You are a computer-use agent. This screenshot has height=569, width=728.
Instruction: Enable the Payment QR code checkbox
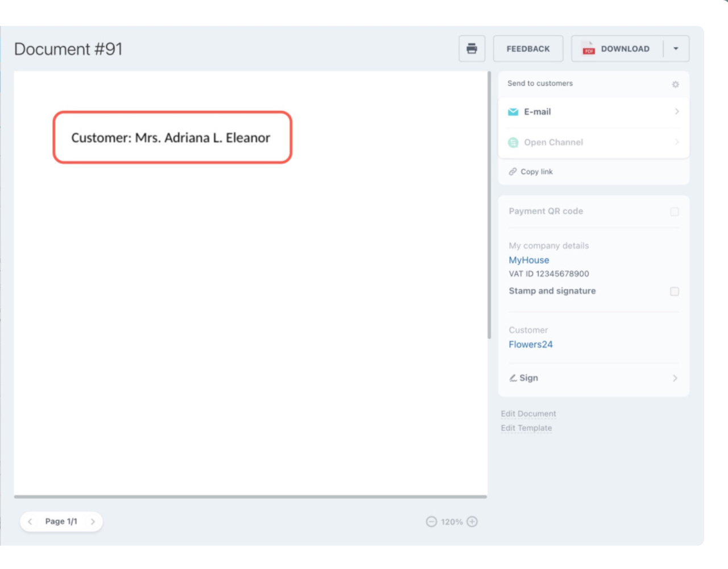click(675, 211)
